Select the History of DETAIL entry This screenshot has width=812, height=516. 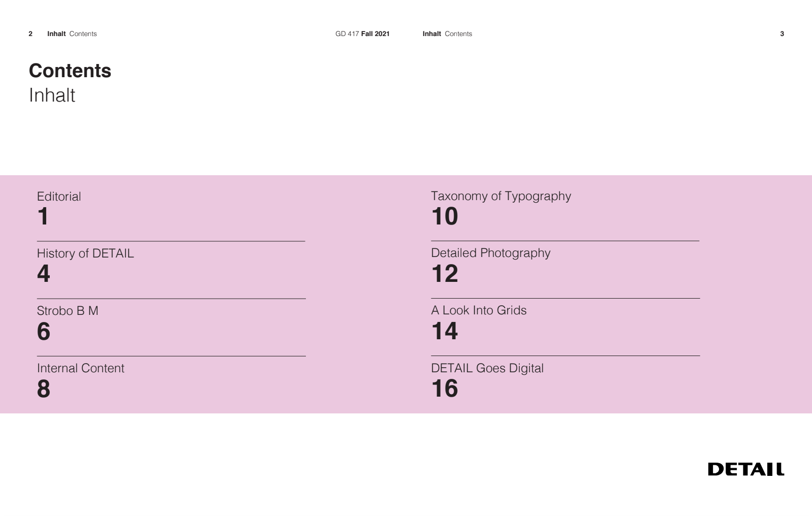tap(85, 253)
